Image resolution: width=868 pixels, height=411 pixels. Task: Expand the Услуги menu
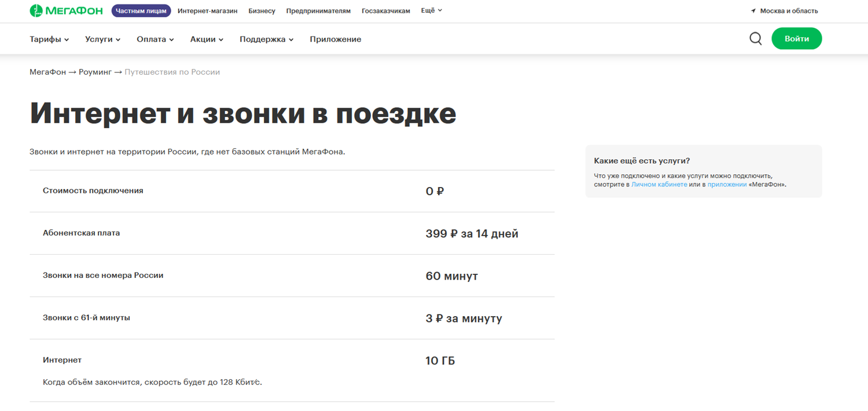coord(102,39)
